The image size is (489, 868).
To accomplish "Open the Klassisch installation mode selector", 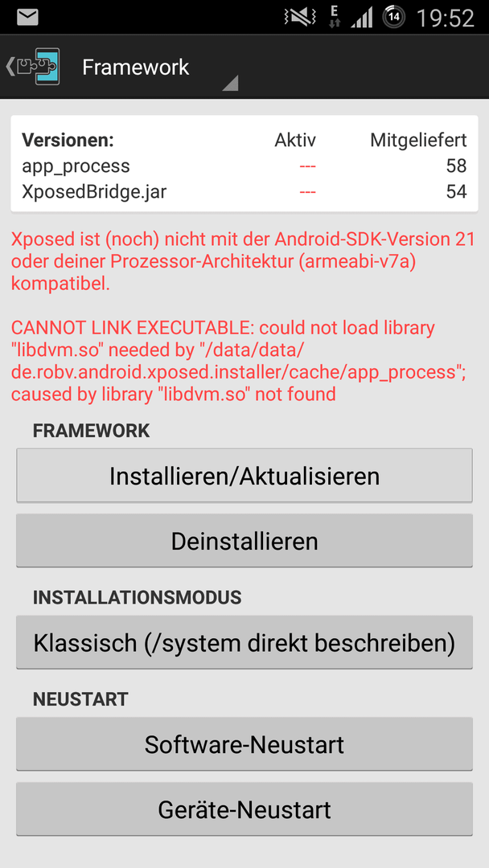I will pos(244,643).
